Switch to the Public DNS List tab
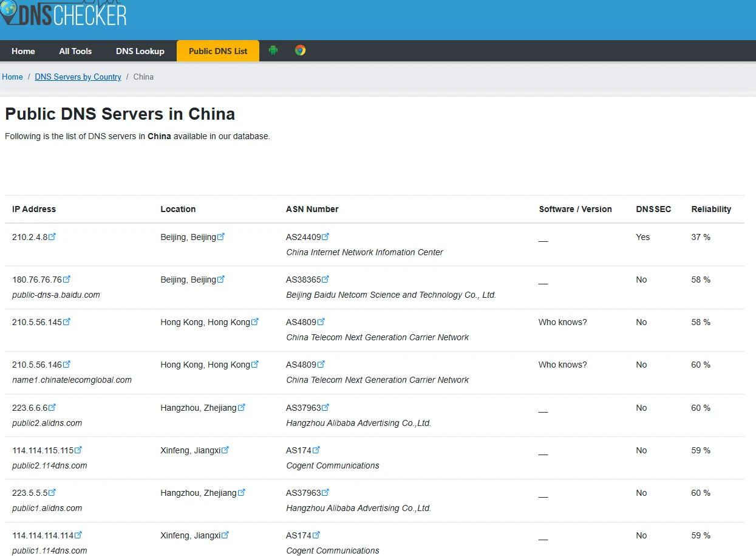This screenshot has height=556, width=756. pyautogui.click(x=217, y=51)
